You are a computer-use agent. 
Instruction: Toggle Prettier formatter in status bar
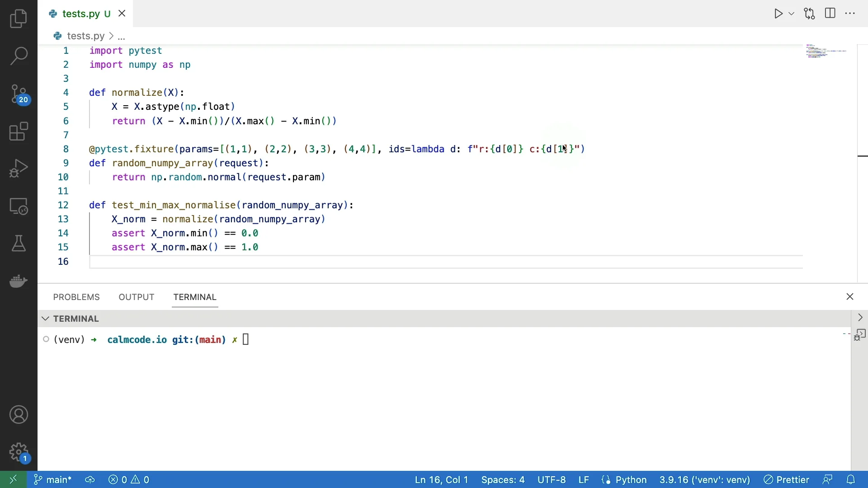(787, 480)
